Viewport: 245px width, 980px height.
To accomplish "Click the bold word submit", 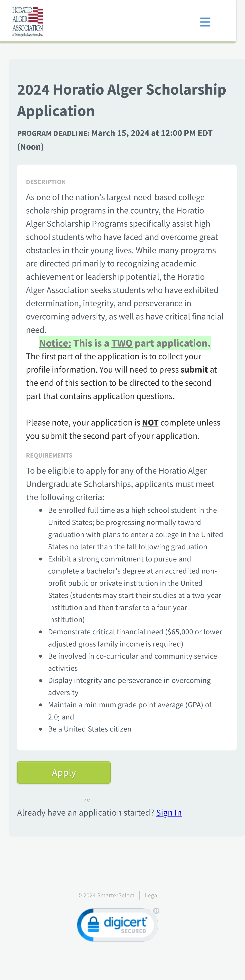I will point(194,370).
